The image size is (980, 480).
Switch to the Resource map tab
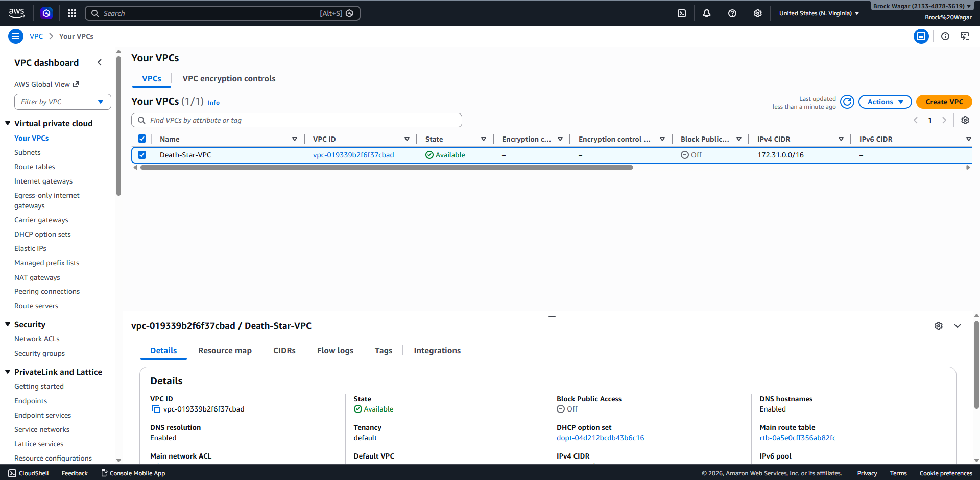225,351
